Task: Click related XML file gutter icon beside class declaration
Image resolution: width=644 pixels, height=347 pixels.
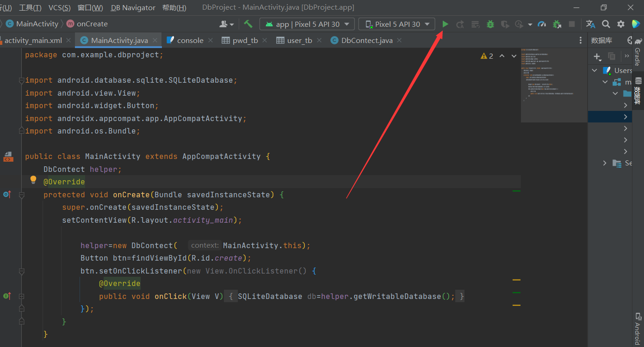Action: 8,157
